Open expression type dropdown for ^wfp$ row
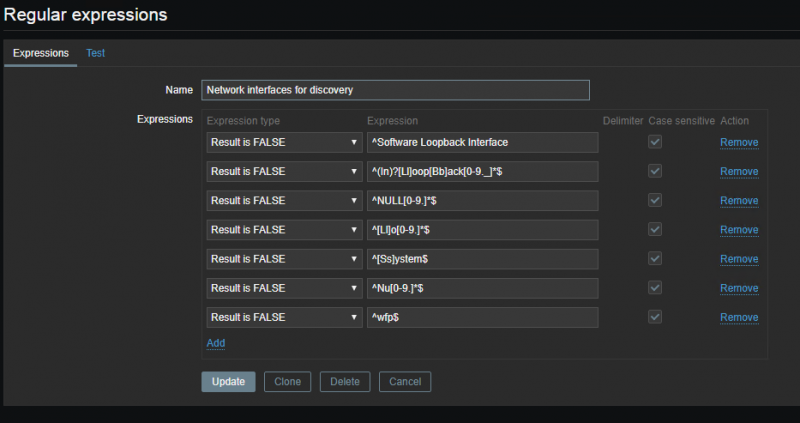This screenshot has height=423, width=800. click(284, 318)
